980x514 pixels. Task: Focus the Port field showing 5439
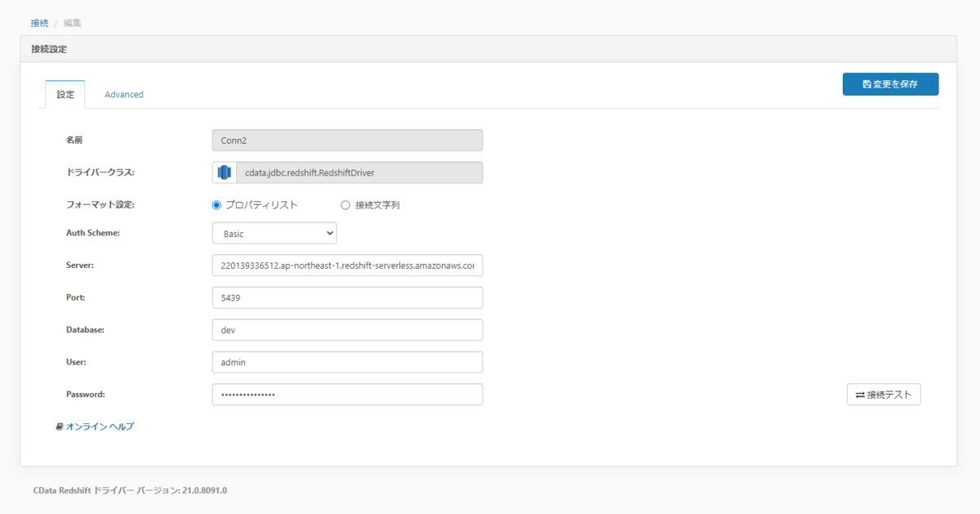[347, 298]
